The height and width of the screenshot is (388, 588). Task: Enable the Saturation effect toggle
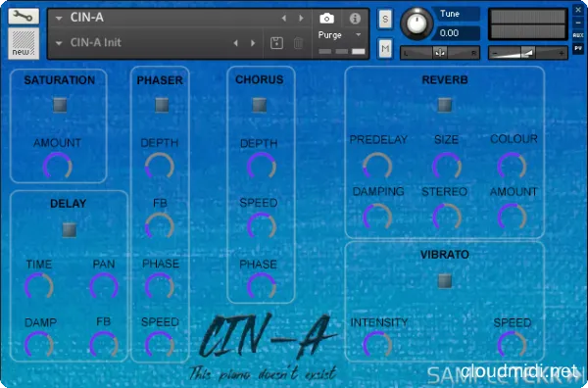pos(60,106)
